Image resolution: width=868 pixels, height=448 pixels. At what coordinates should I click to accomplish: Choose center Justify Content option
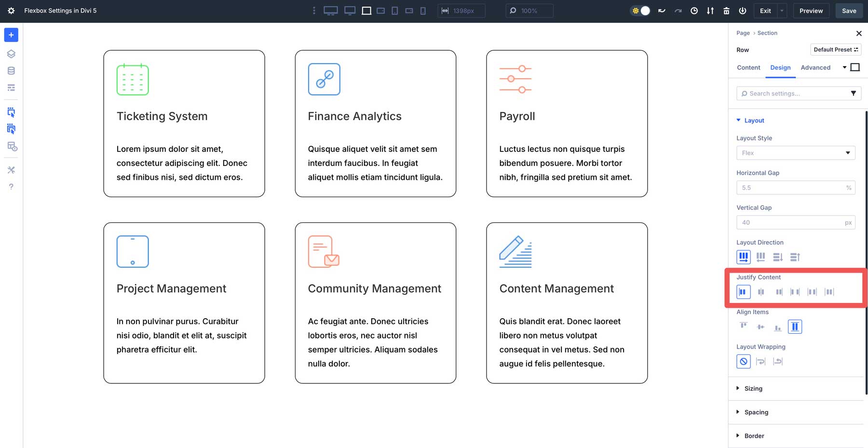pyautogui.click(x=760, y=292)
